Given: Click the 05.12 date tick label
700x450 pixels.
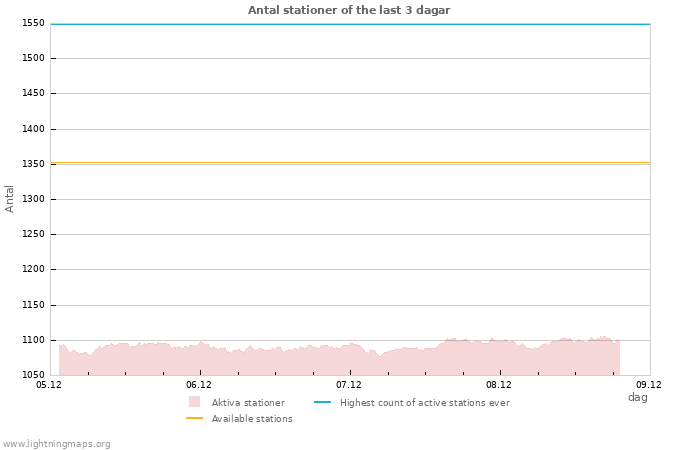Looking at the screenshot, I should [49, 384].
